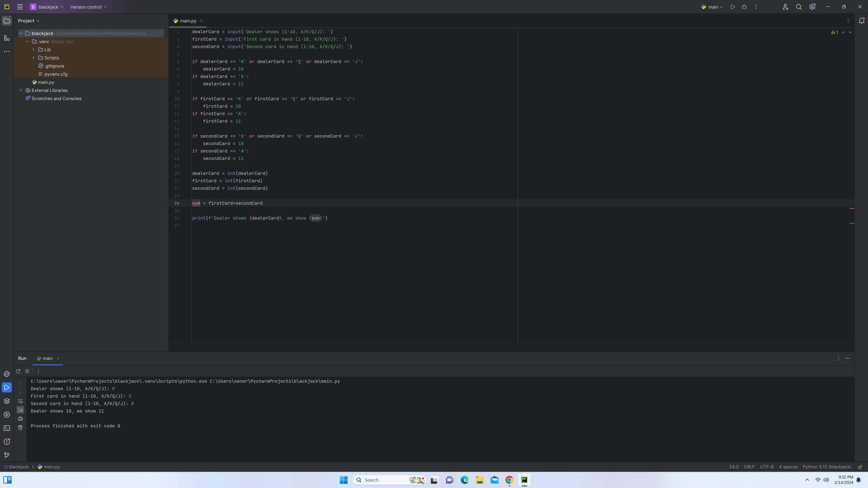Collapse the .venv folder

(x=27, y=41)
